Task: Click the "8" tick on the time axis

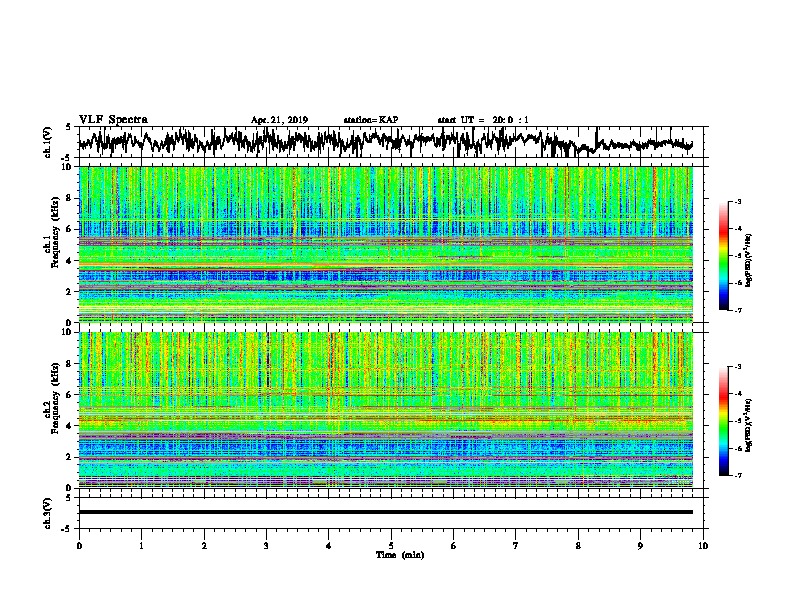Action: pyautogui.click(x=578, y=546)
